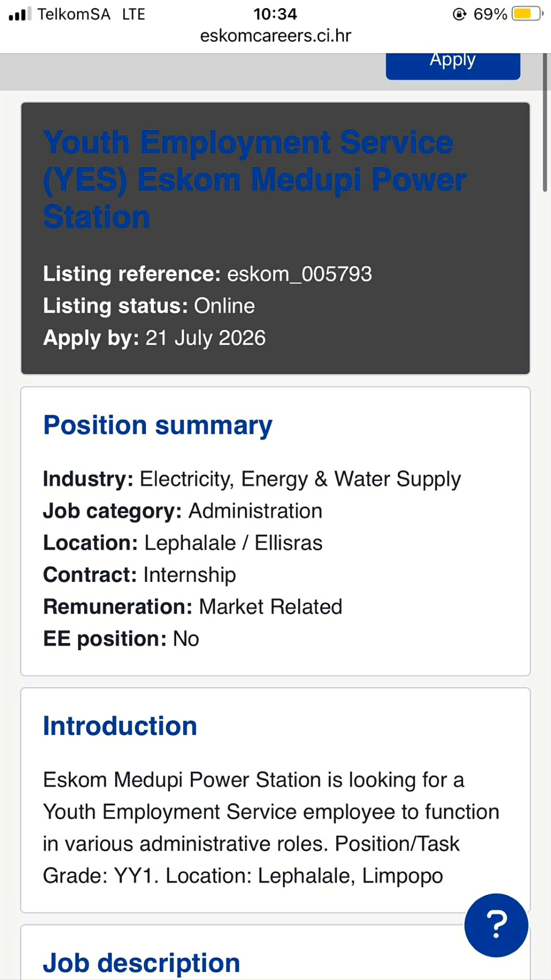Image resolution: width=551 pixels, height=980 pixels.
Task: Tap the rotation lock status icon
Action: [x=460, y=14]
